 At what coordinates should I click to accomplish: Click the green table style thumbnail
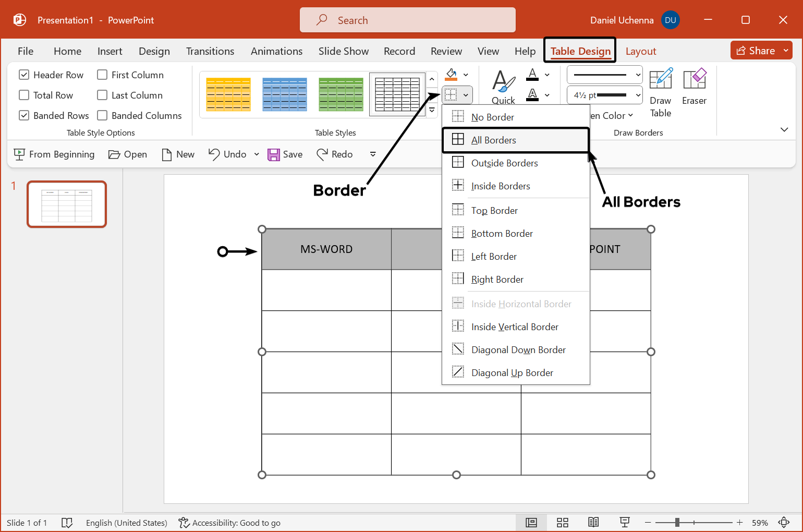341,94
